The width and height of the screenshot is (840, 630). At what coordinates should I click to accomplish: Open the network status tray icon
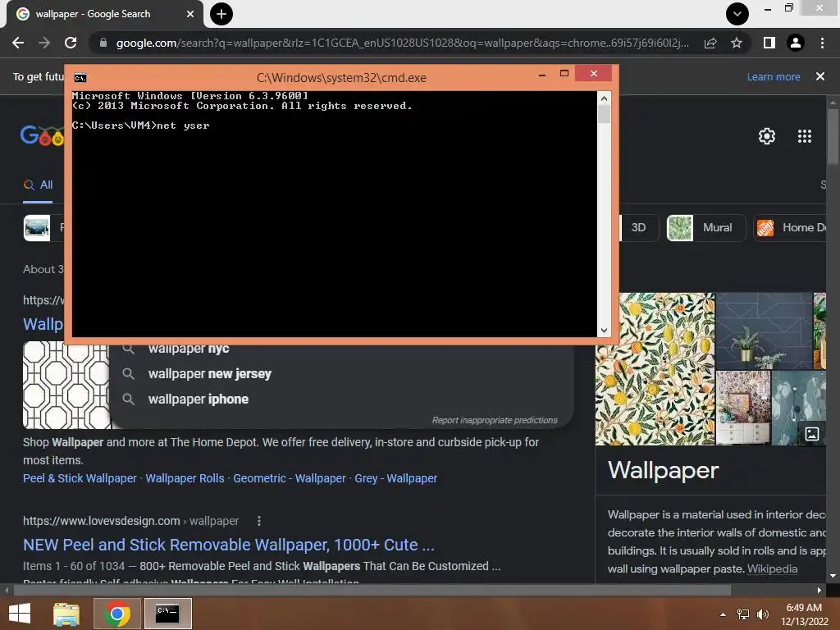[x=743, y=614]
